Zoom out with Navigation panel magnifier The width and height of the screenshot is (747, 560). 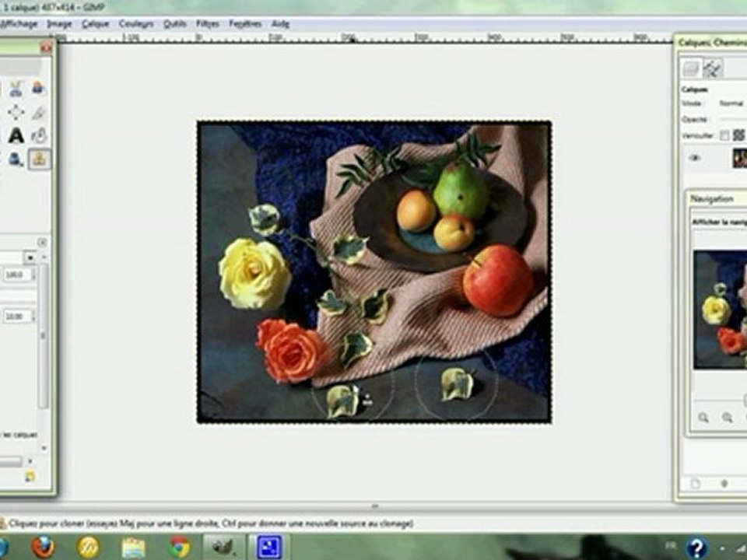pyautogui.click(x=703, y=418)
